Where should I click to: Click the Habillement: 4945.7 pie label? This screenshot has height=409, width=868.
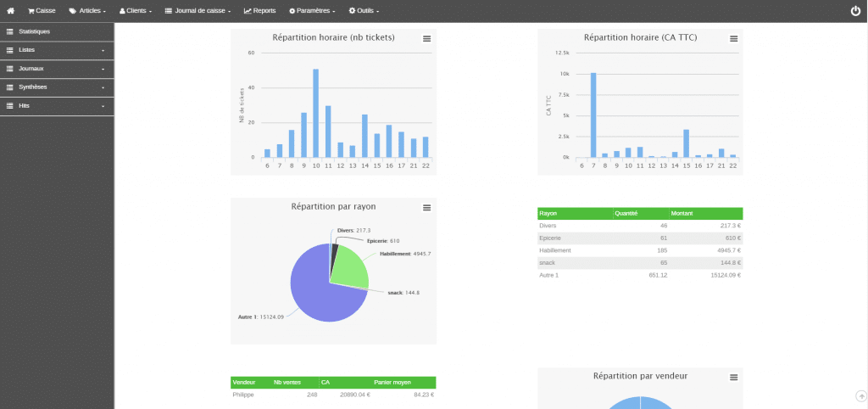click(405, 253)
